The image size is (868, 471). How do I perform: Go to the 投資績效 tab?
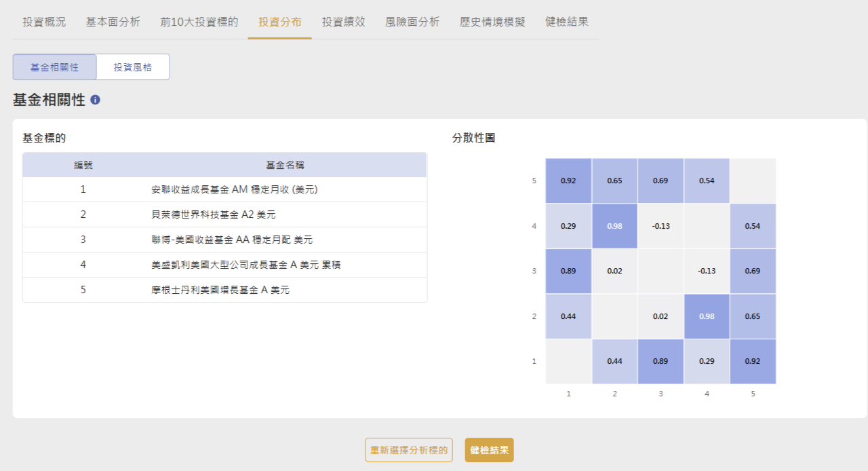point(344,22)
